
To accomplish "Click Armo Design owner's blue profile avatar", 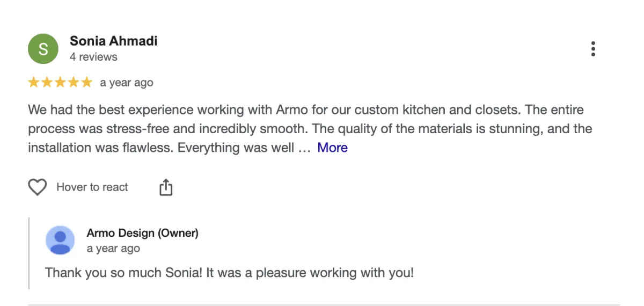I will (x=60, y=240).
